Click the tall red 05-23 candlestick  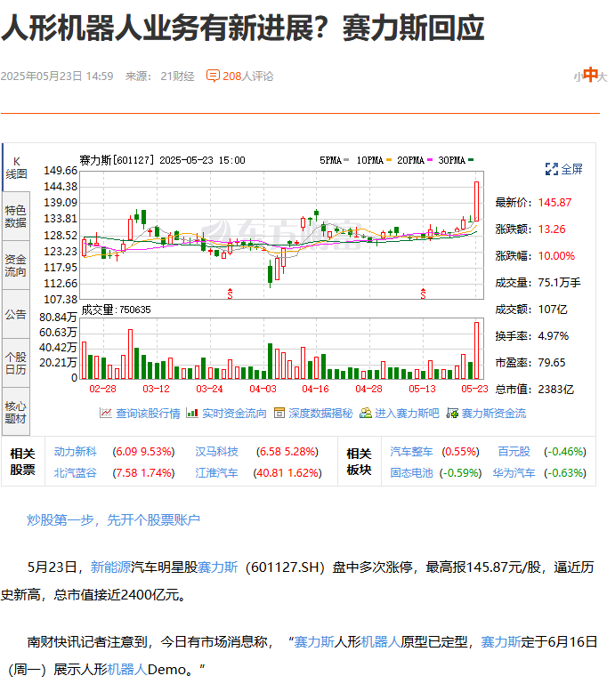[476, 201]
